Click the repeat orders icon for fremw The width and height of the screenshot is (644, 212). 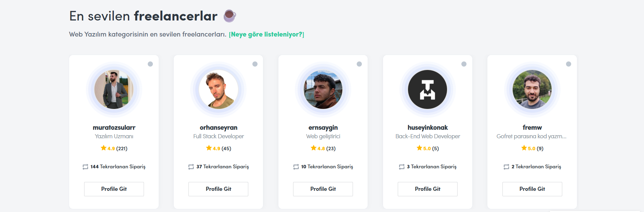tap(506, 167)
